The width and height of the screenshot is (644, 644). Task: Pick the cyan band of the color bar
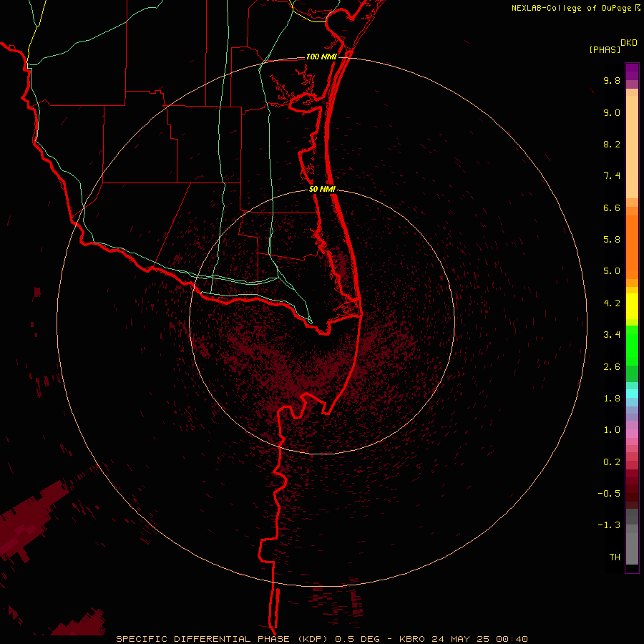pos(632,393)
